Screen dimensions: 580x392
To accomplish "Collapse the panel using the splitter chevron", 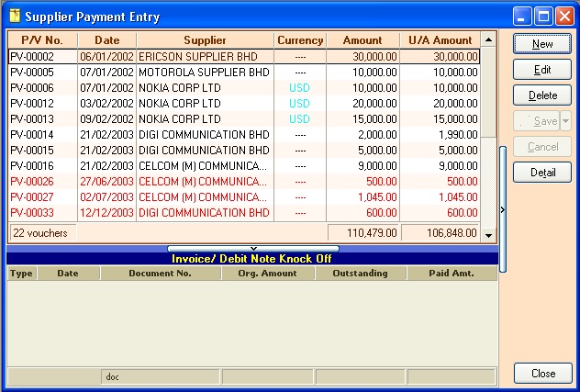I will pyautogui.click(x=253, y=249).
